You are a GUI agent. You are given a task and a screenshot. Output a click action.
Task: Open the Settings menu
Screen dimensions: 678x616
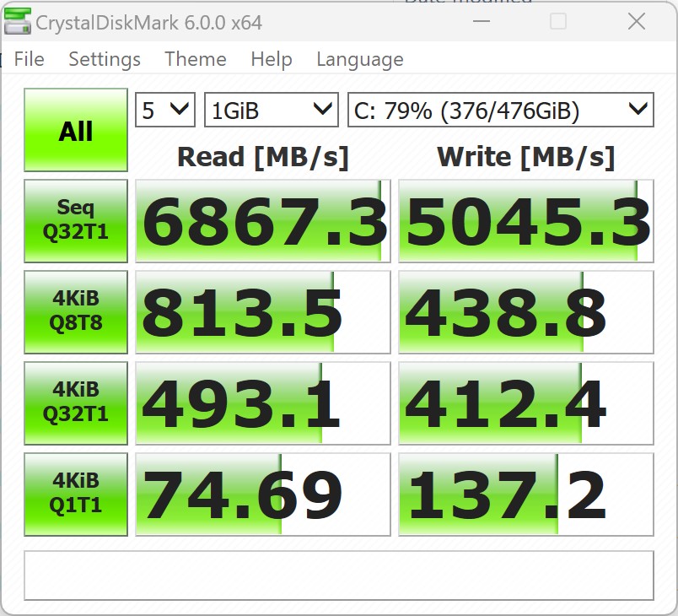point(105,59)
